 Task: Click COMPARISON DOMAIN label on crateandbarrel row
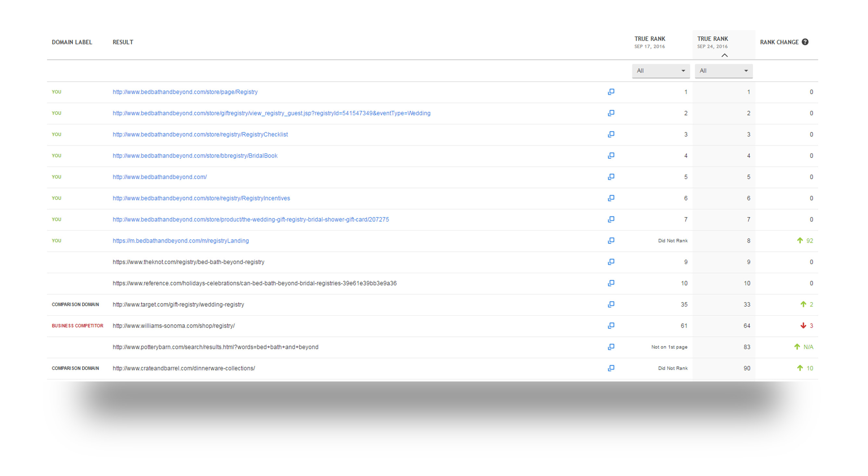pos(75,368)
